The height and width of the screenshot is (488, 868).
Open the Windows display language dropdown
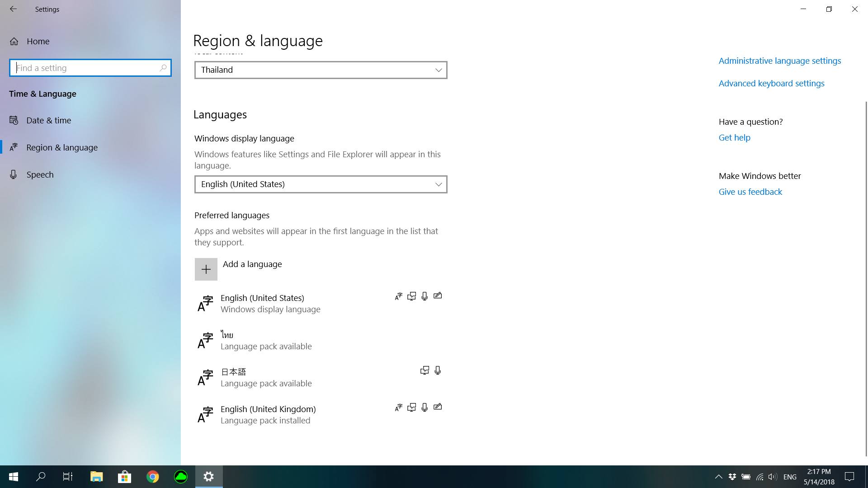pyautogui.click(x=321, y=184)
